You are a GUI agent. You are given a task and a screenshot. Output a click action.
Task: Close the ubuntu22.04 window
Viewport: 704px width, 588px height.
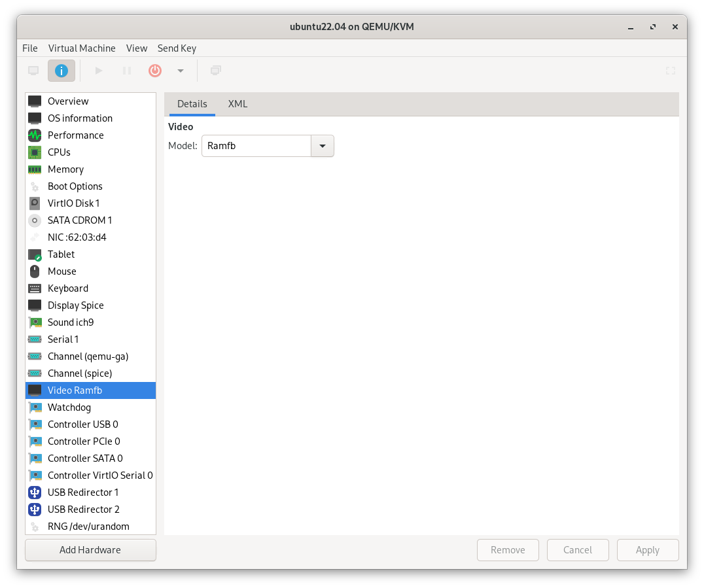675,27
